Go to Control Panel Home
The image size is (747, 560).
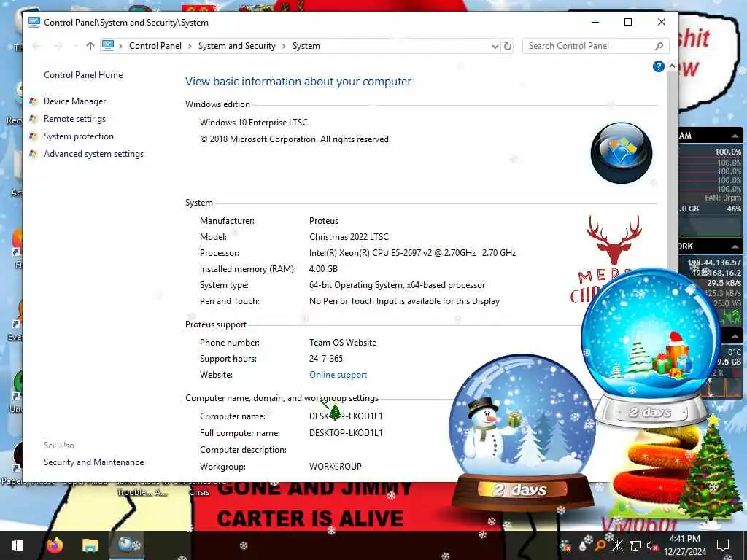(83, 75)
